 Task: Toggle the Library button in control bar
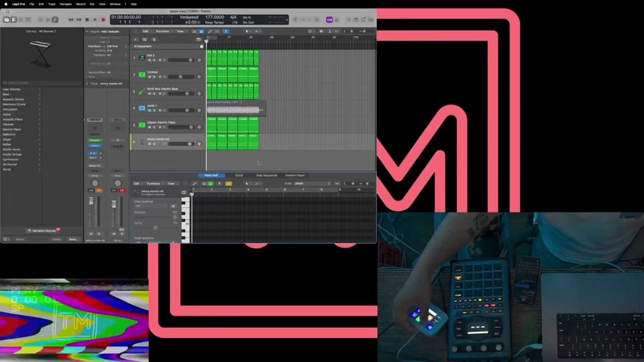[x=7, y=19]
